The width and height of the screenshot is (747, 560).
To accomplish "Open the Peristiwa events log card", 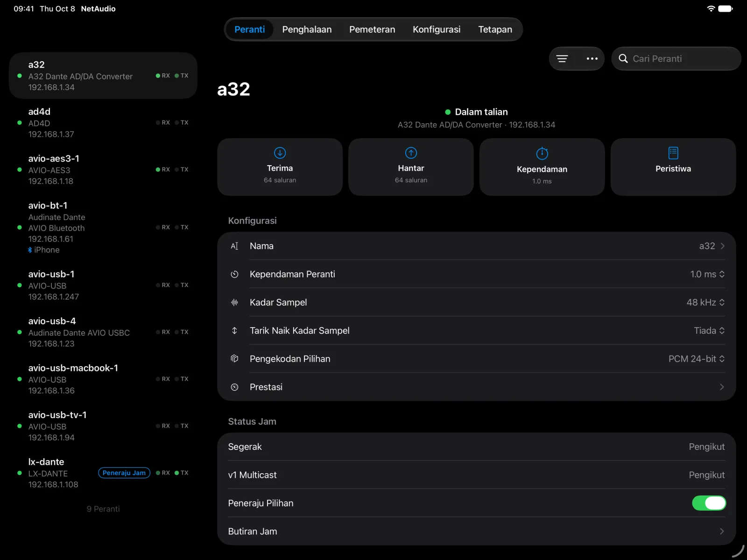I will [673, 167].
